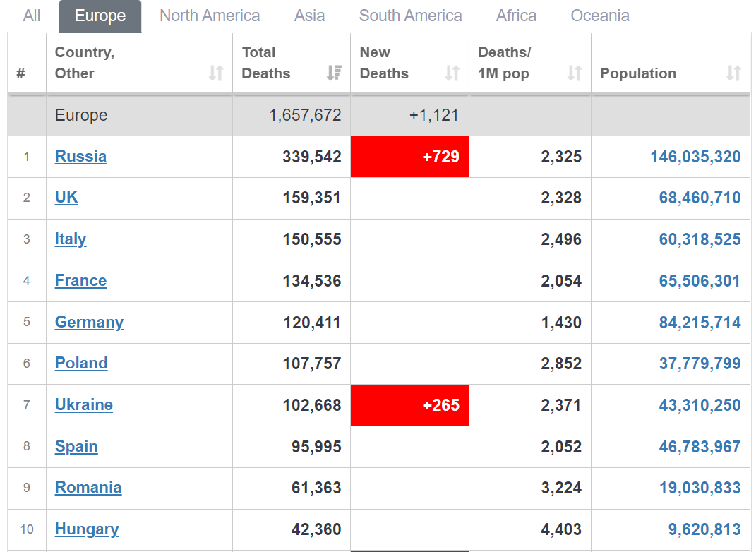756x552 pixels.
Task: Click Deaths/1M pop sort arrows
Action: [x=574, y=73]
